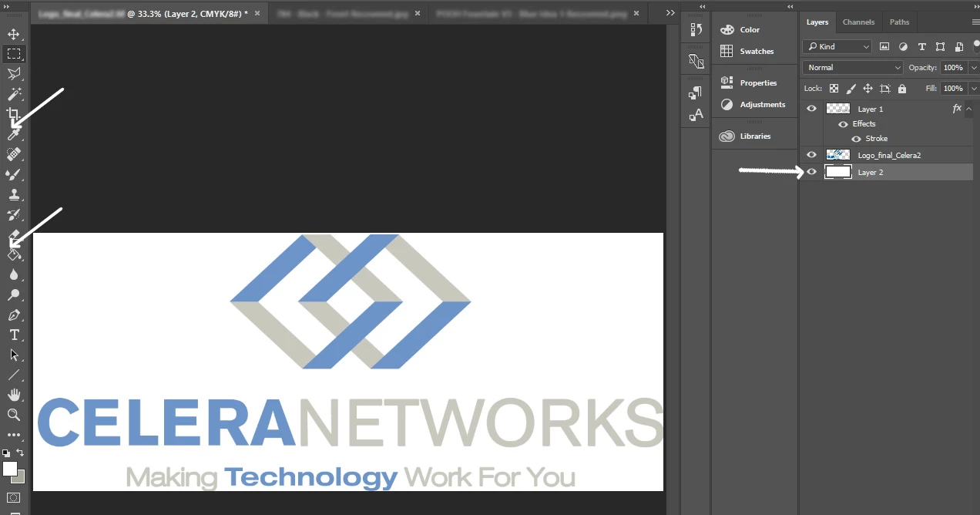This screenshot has width=980, height=515.
Task: Open the Libraries panel
Action: [x=745, y=136]
